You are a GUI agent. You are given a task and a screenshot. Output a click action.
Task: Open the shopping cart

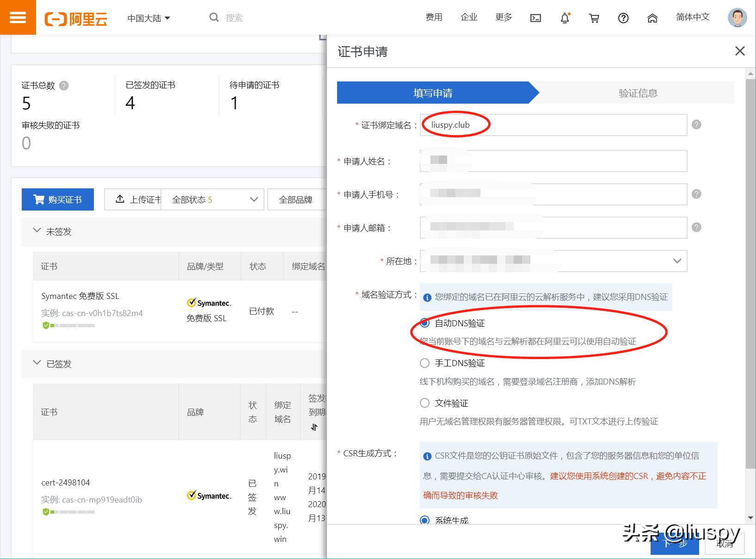(x=594, y=18)
